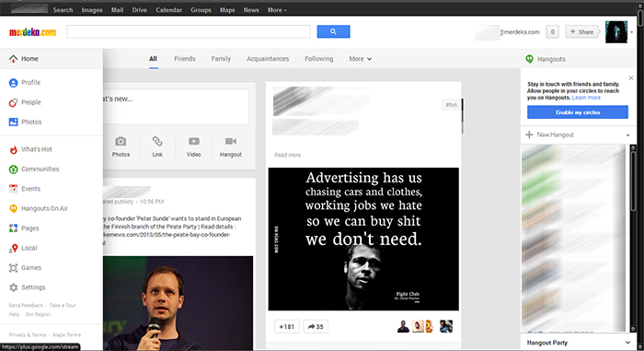The image size is (644, 351).
Task: Open Mail in top bar
Action: click(117, 10)
